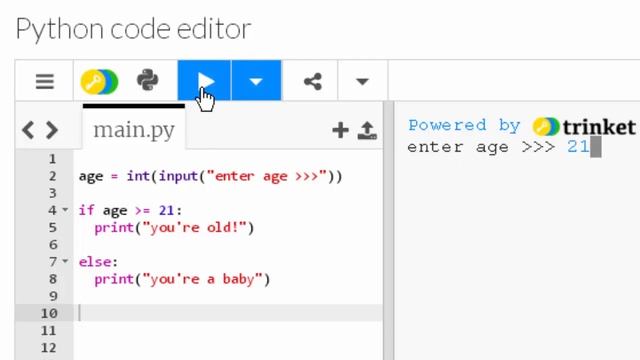640x360 pixels.
Task: Click the trinket key logo icon
Action: tap(99, 82)
